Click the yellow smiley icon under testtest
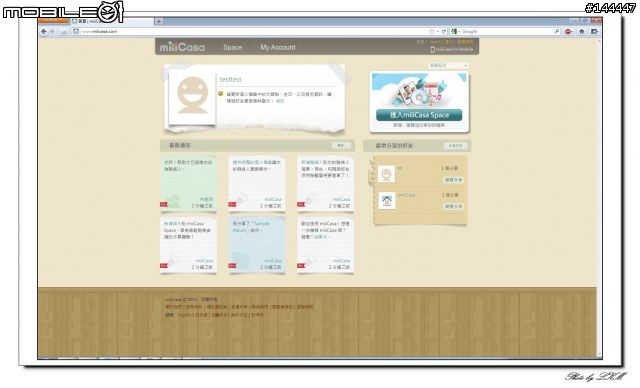This screenshot has width=640, height=388. [221, 94]
